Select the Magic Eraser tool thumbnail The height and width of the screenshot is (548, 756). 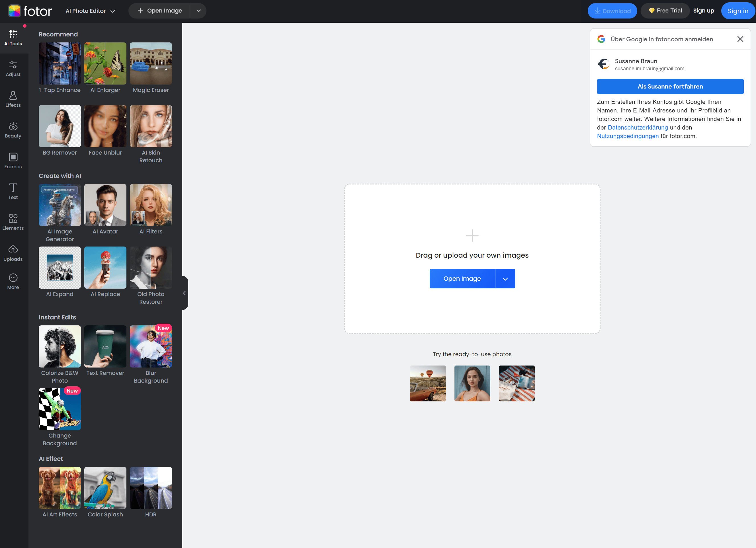pos(151,64)
